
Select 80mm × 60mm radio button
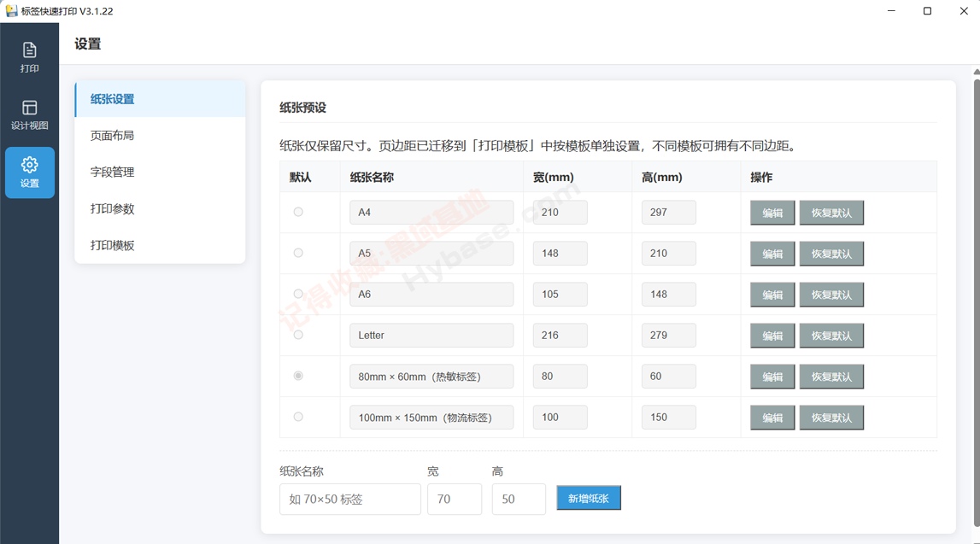point(298,376)
